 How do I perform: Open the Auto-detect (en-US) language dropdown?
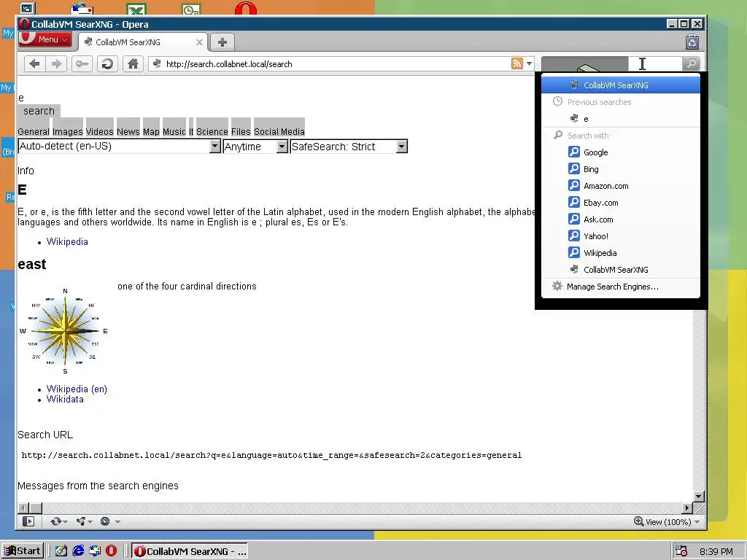(120, 146)
